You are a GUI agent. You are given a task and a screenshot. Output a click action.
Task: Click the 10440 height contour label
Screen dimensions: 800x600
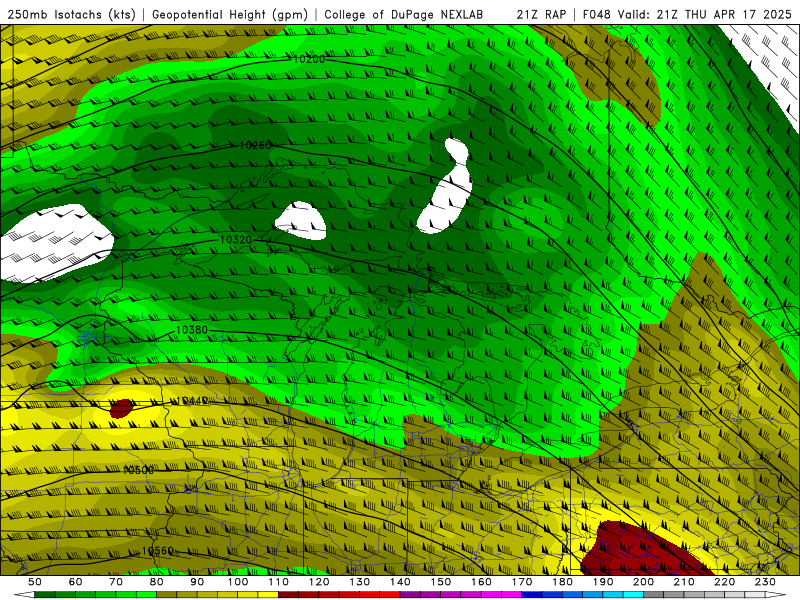(192, 401)
